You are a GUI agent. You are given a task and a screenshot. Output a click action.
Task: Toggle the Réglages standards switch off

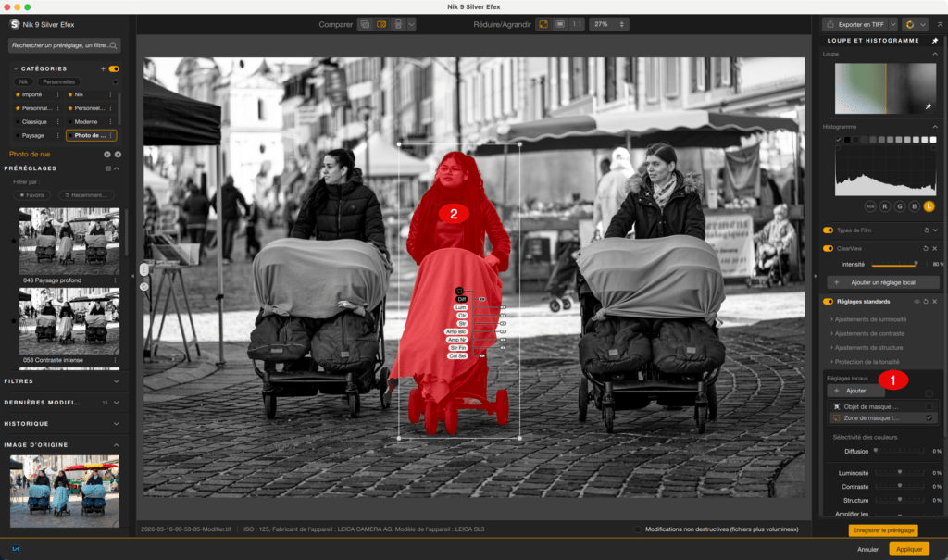point(827,301)
